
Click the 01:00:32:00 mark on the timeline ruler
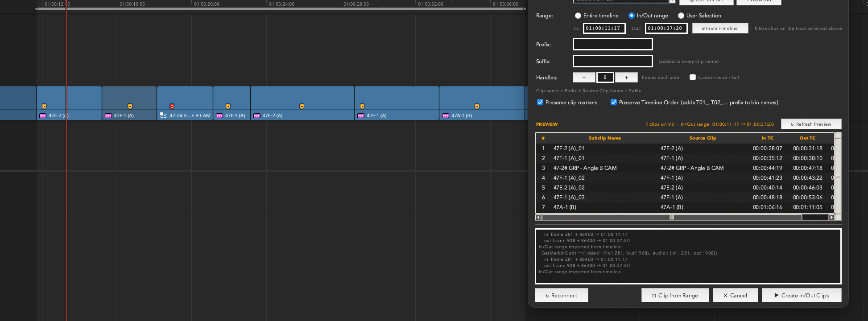point(430,4)
